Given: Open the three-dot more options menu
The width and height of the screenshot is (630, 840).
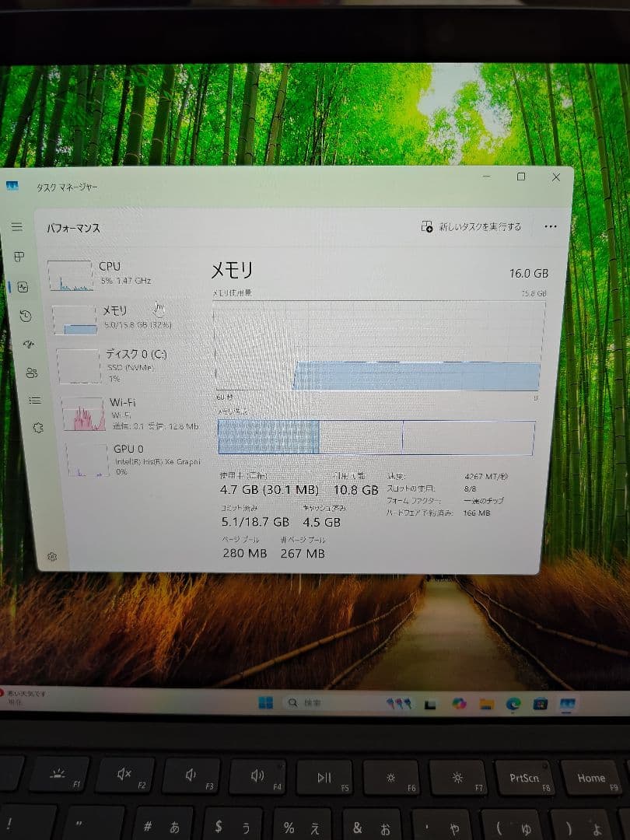Looking at the screenshot, I should point(550,226).
